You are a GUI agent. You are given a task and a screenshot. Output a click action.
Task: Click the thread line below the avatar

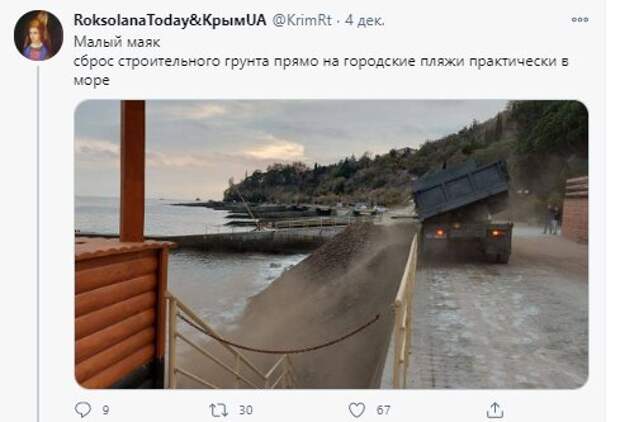point(38,243)
